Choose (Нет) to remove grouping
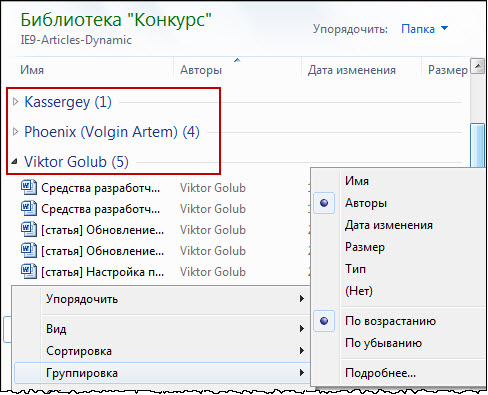This screenshot has width=488, height=395. click(359, 291)
